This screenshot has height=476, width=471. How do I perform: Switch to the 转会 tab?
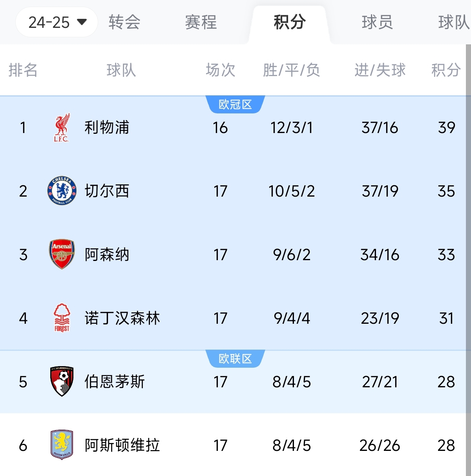pos(124,22)
